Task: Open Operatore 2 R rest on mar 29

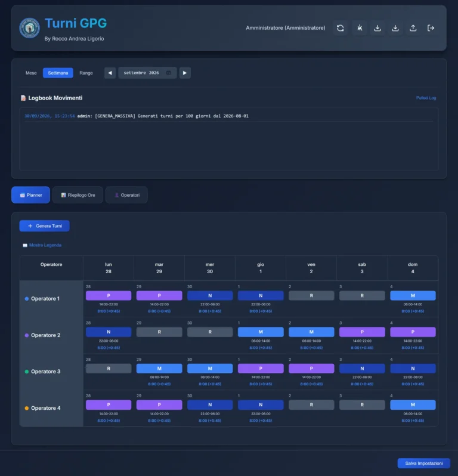Action: [x=159, y=332]
